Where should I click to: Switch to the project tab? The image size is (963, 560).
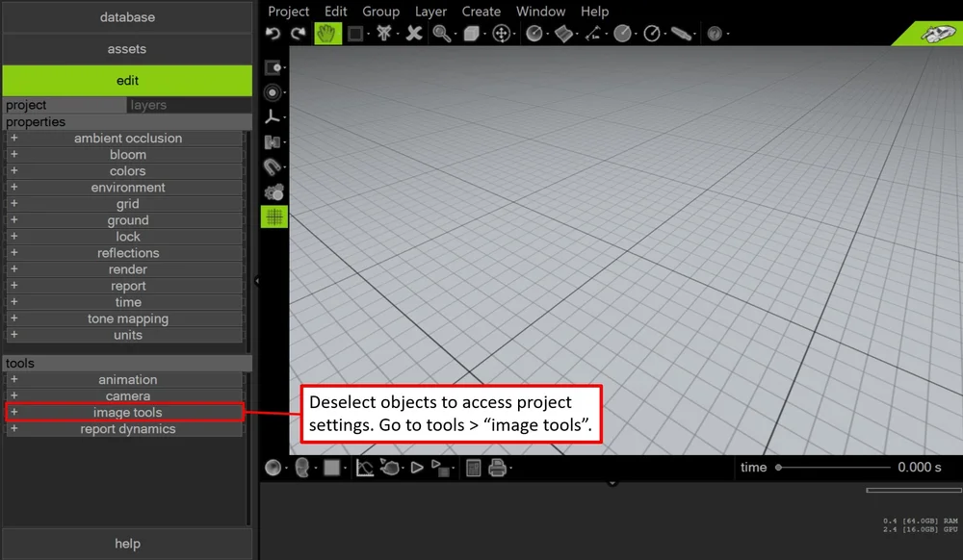(65, 105)
